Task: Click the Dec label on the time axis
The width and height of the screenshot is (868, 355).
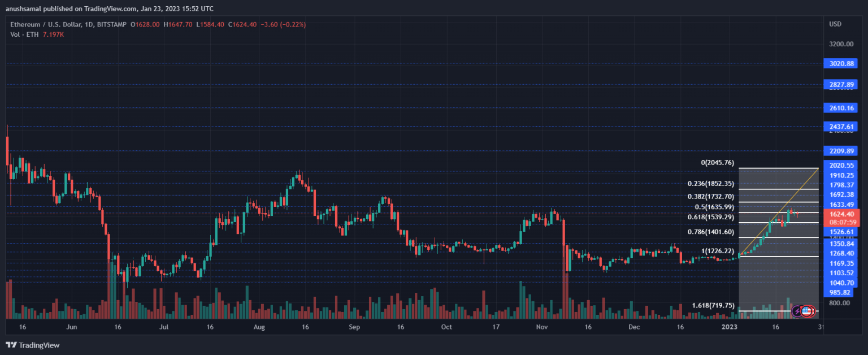Action: point(633,327)
